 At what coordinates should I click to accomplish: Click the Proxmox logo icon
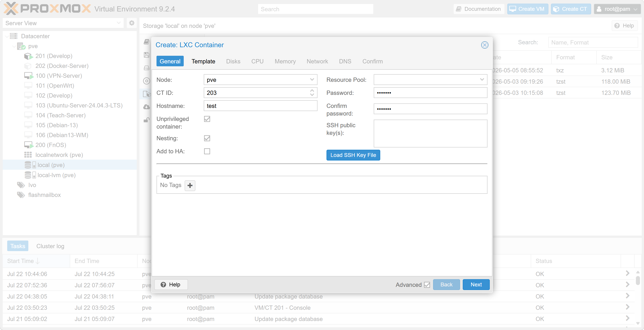click(x=11, y=9)
